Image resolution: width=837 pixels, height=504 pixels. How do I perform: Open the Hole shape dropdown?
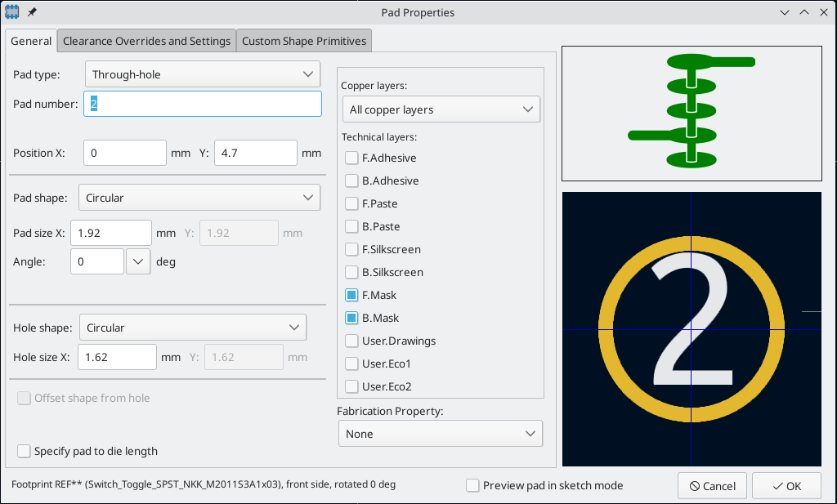pyautogui.click(x=192, y=328)
